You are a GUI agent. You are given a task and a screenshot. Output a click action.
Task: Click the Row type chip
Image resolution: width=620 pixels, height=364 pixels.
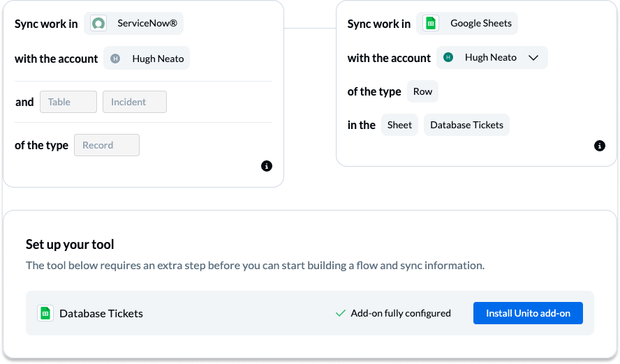click(x=422, y=91)
